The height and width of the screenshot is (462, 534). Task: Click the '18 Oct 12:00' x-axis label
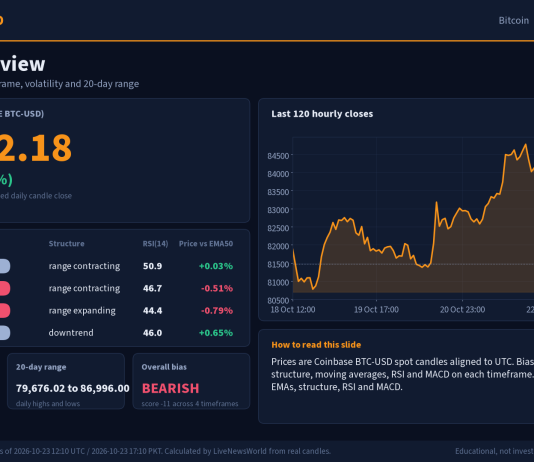[293, 309]
